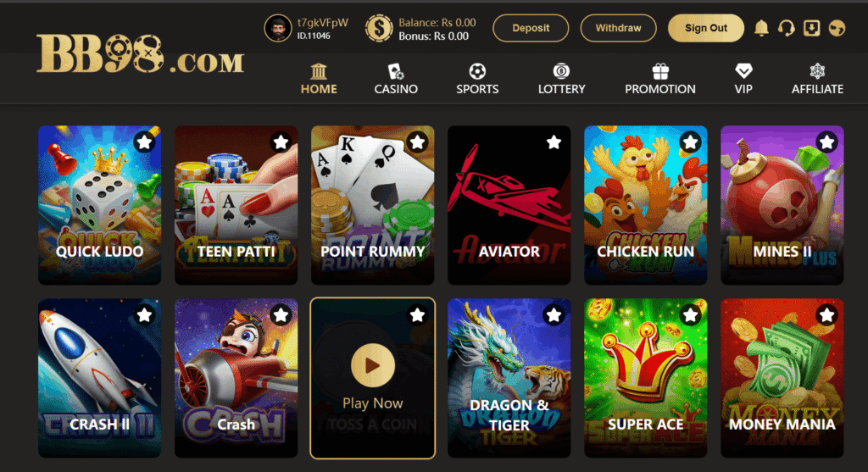This screenshot has height=472, width=868.
Task: Click the user avatar picture
Action: (x=278, y=28)
